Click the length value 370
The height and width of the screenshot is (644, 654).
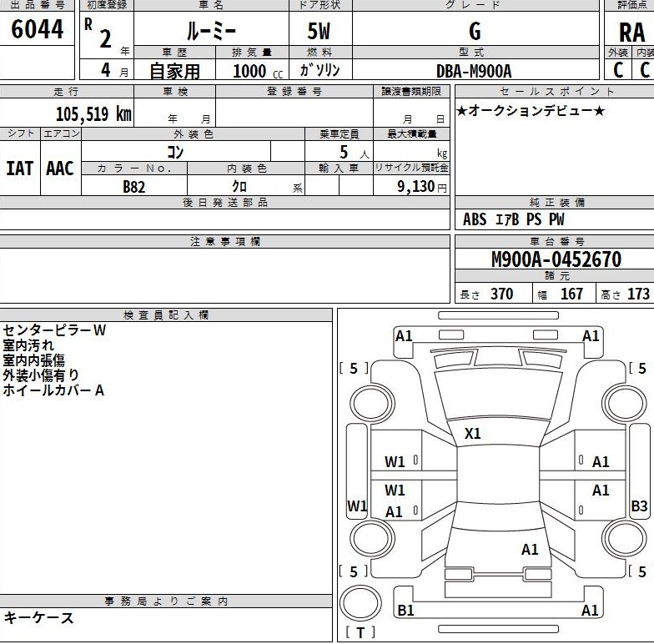click(x=502, y=294)
